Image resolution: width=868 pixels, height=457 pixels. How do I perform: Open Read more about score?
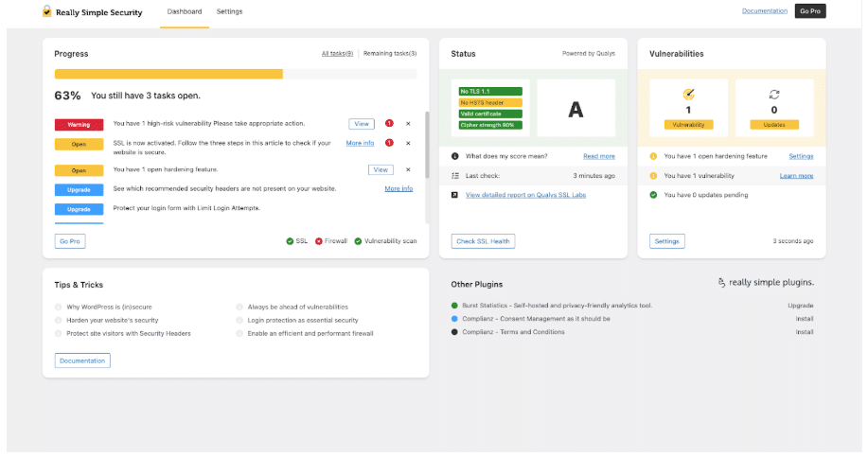coord(599,156)
